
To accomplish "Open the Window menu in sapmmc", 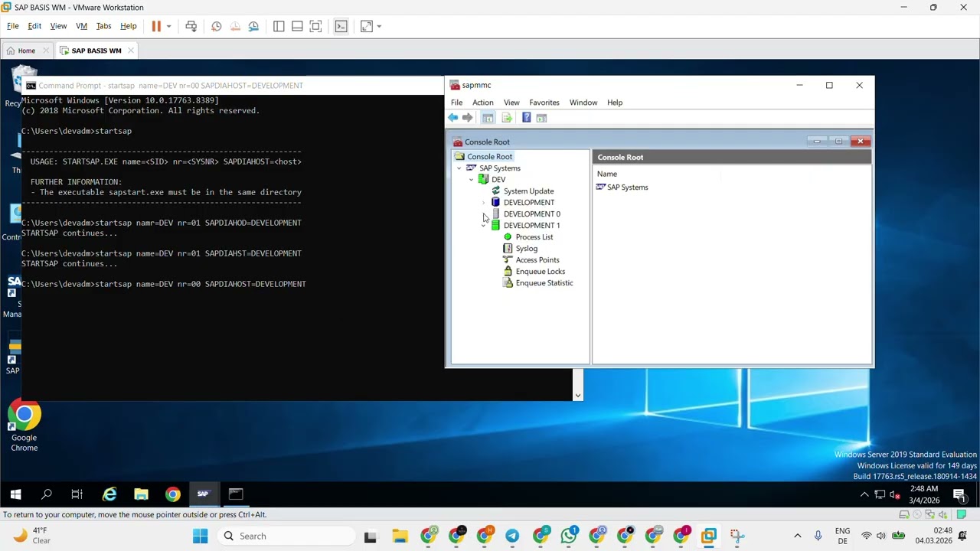I will pos(583,103).
